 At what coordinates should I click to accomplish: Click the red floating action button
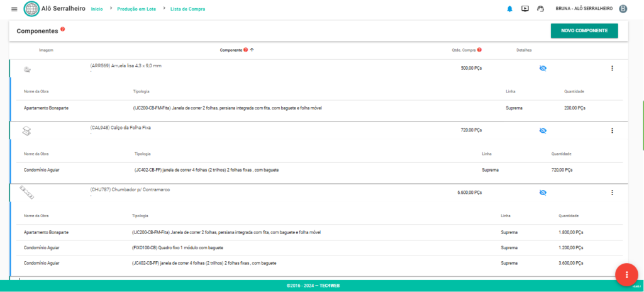(x=626, y=274)
